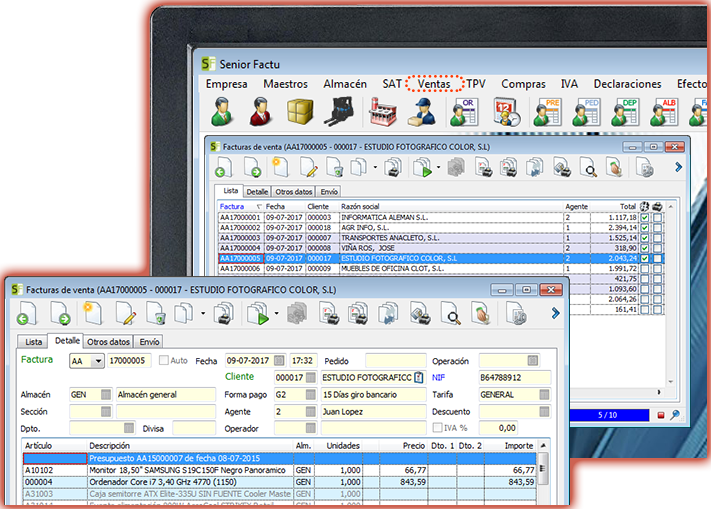Toggle checked box on selected AA17000005 row
Screen dimensions: 711x509
click(x=644, y=258)
